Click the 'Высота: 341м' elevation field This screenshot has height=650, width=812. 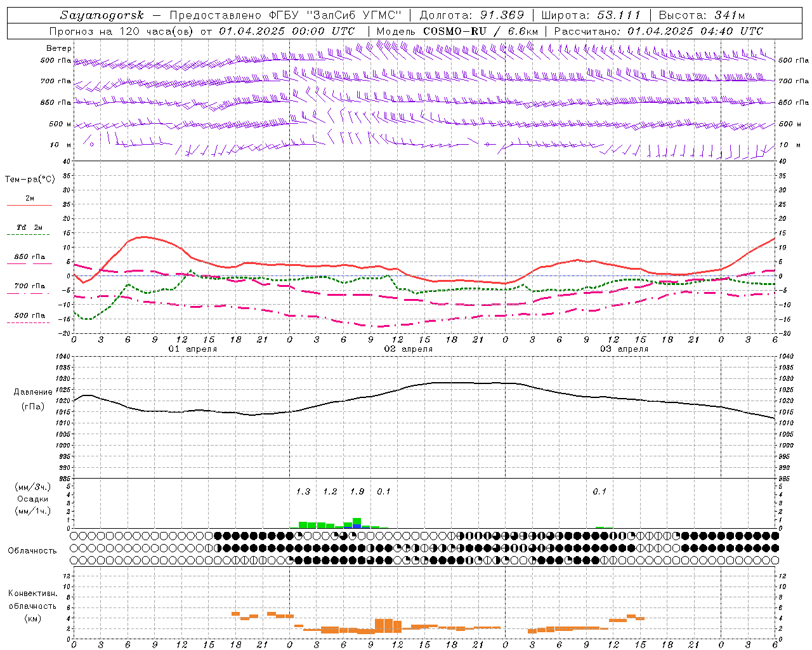click(x=702, y=15)
